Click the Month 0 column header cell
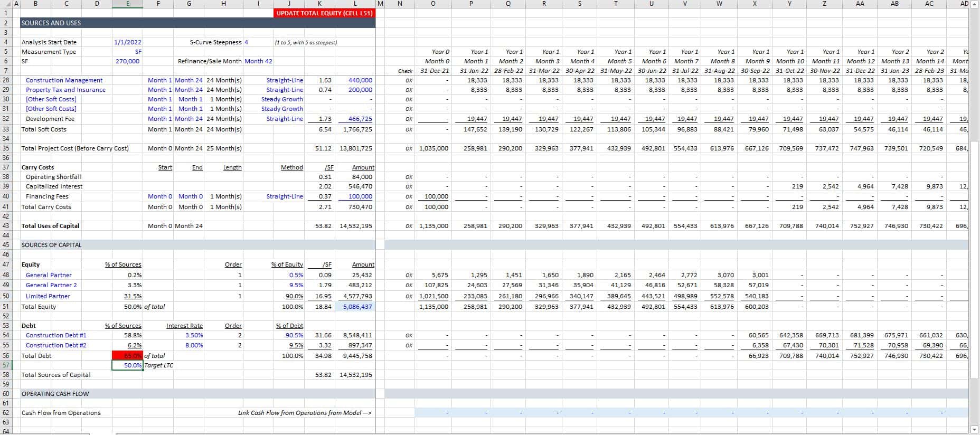 point(437,61)
